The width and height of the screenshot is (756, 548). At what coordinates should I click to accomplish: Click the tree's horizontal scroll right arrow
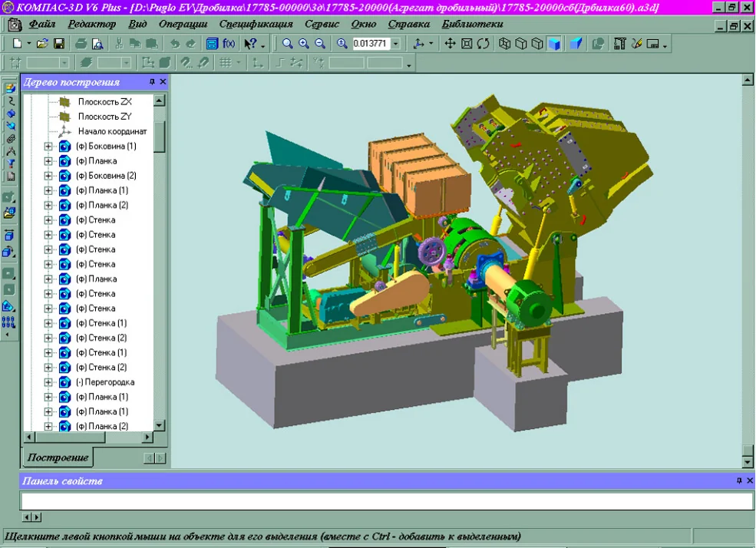(148, 437)
